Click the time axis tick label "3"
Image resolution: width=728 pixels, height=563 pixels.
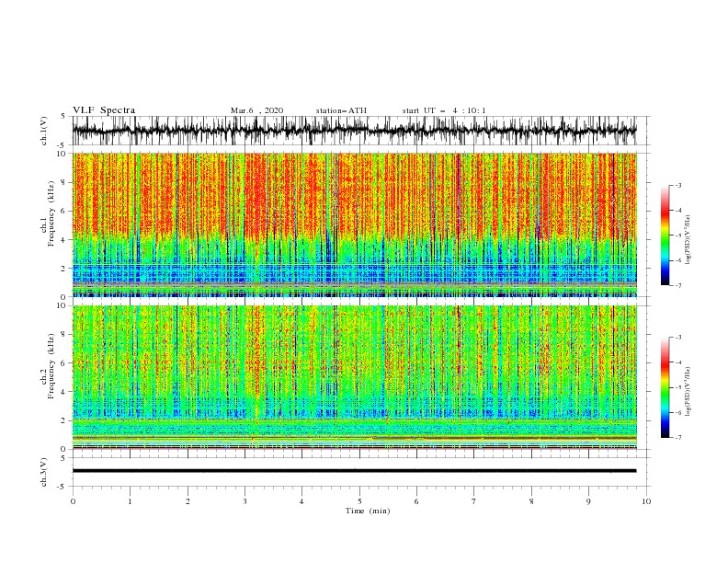point(245,501)
